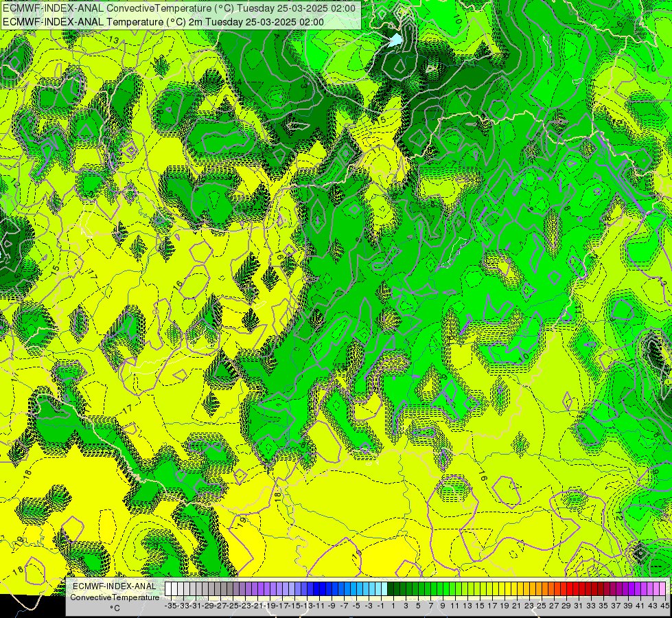
Task: Click the °C unit label in legend
Action: point(115,608)
